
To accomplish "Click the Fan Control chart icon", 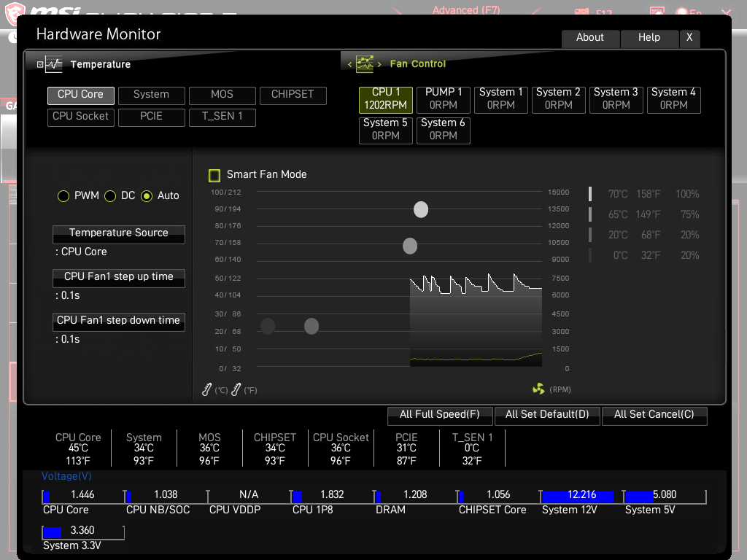I will tap(365, 64).
